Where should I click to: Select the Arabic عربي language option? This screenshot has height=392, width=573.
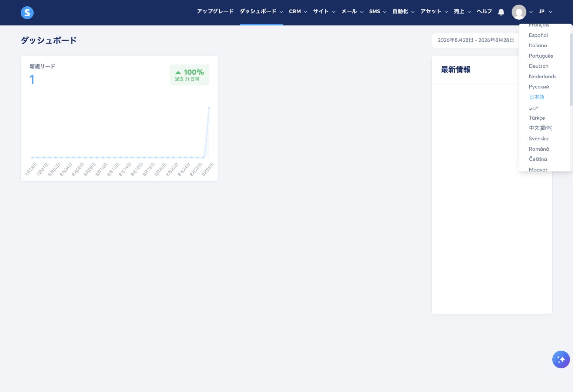[534, 108]
